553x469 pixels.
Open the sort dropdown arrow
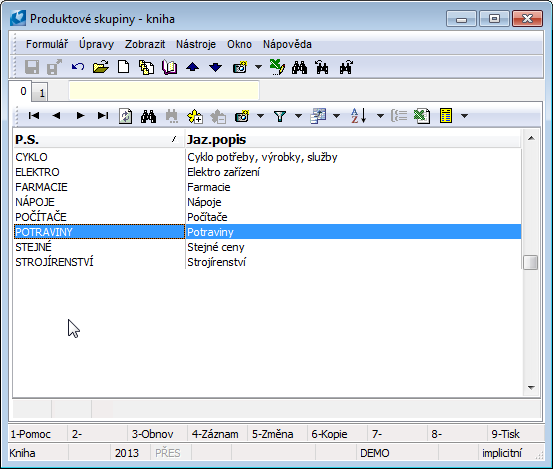(380, 116)
